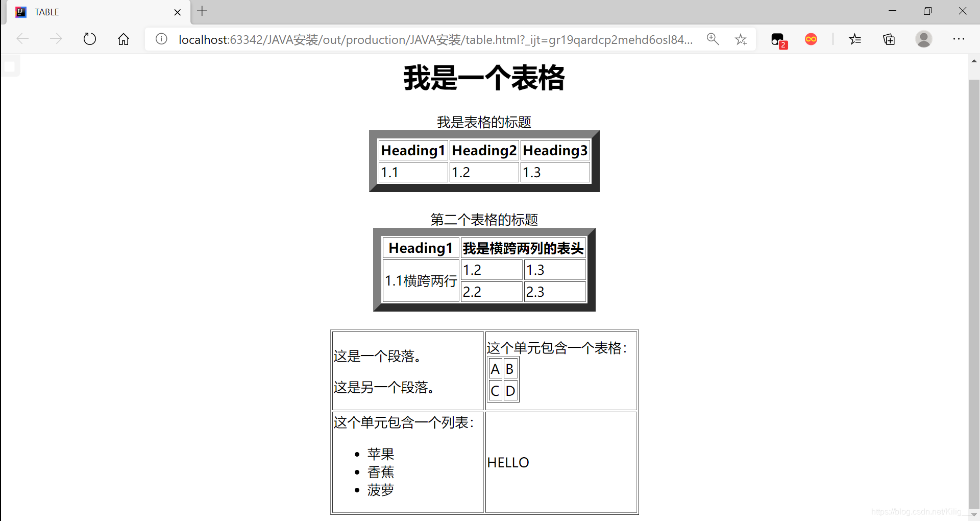Add this page to favorites
The height and width of the screenshot is (521, 980).
tap(741, 39)
